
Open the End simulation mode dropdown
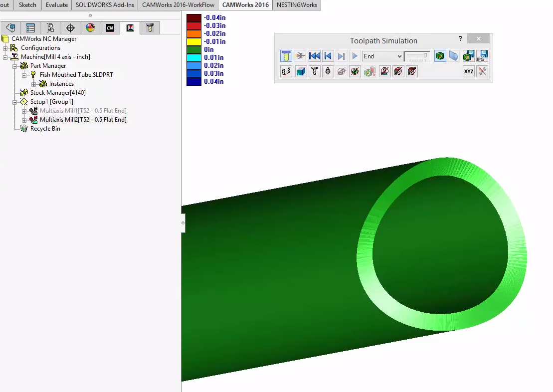[x=382, y=56]
